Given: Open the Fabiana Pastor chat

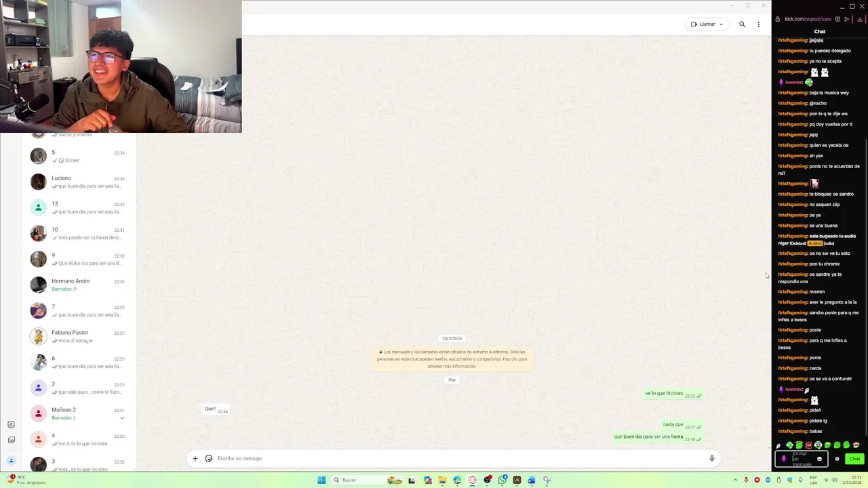Looking at the screenshot, I should coord(79,336).
